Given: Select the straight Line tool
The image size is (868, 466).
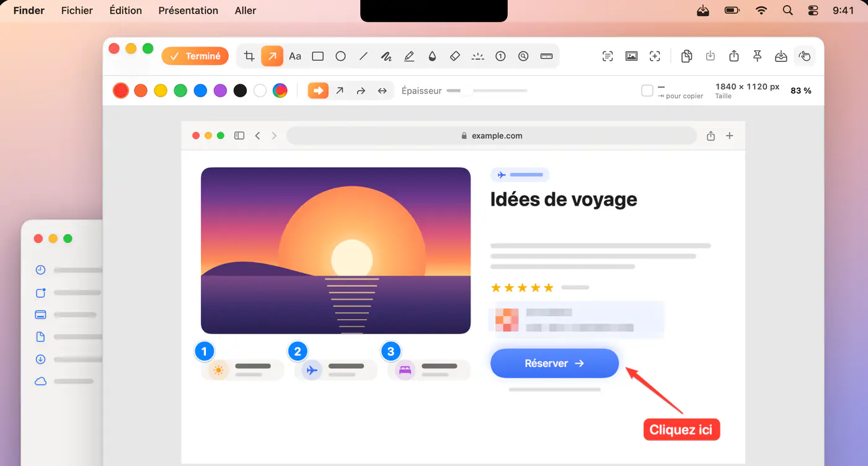Looking at the screenshot, I should 363,56.
